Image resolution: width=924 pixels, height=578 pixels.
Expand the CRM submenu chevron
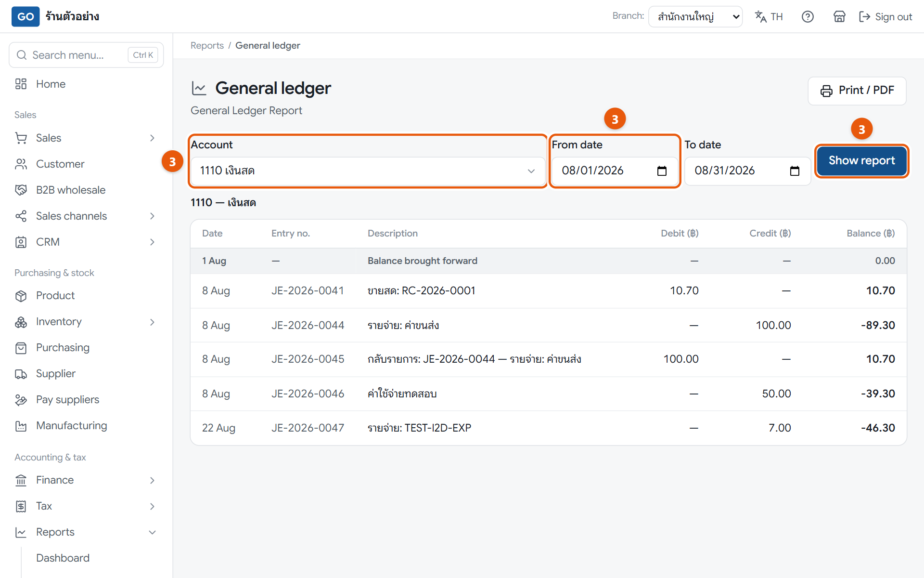pyautogui.click(x=152, y=242)
